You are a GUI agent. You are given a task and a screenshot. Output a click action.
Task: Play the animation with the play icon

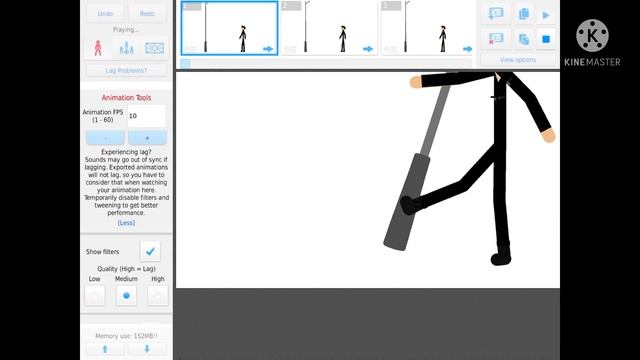tap(546, 16)
